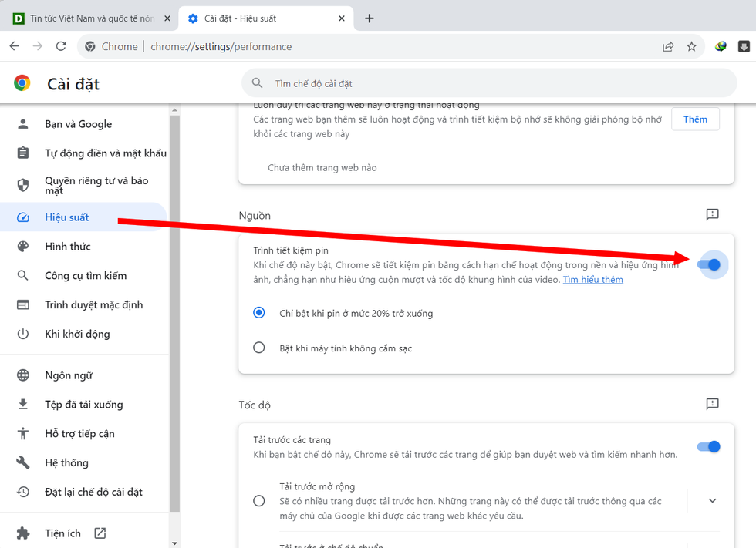
Task: Open the Tìm hiểu thêm link
Action: click(x=592, y=279)
